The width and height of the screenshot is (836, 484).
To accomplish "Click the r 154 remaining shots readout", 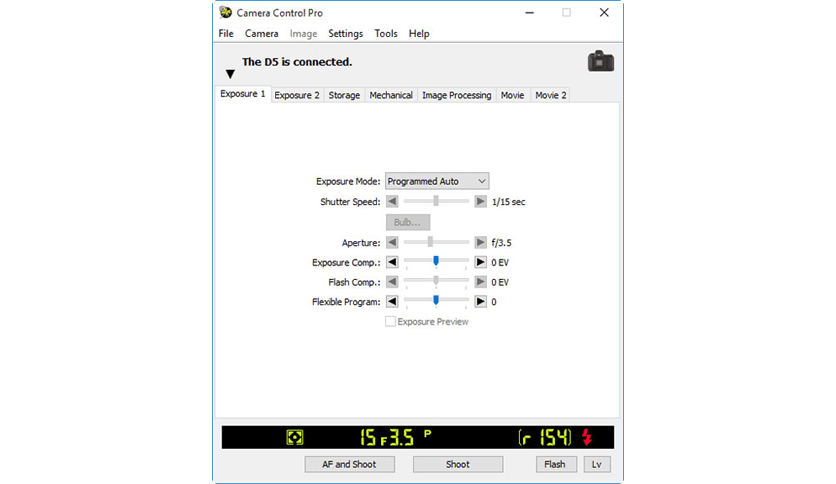I will pyautogui.click(x=545, y=438).
